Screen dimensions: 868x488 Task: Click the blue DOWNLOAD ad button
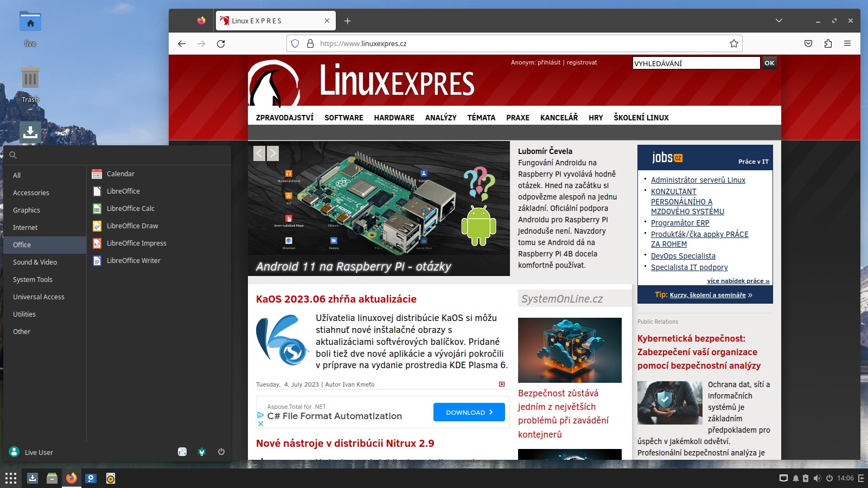click(469, 412)
